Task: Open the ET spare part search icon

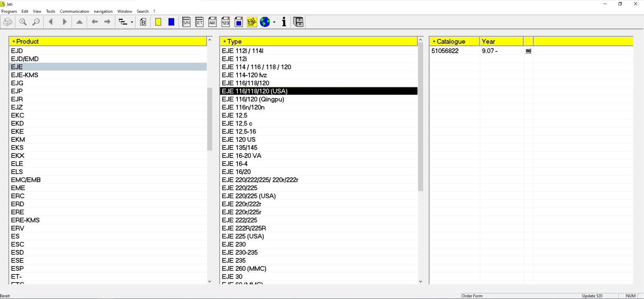Action: 200,22
